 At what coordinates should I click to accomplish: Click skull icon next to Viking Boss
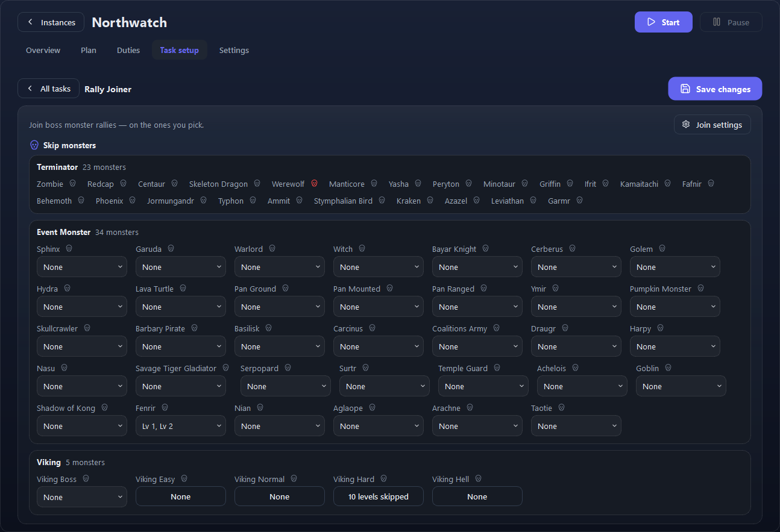tap(86, 479)
